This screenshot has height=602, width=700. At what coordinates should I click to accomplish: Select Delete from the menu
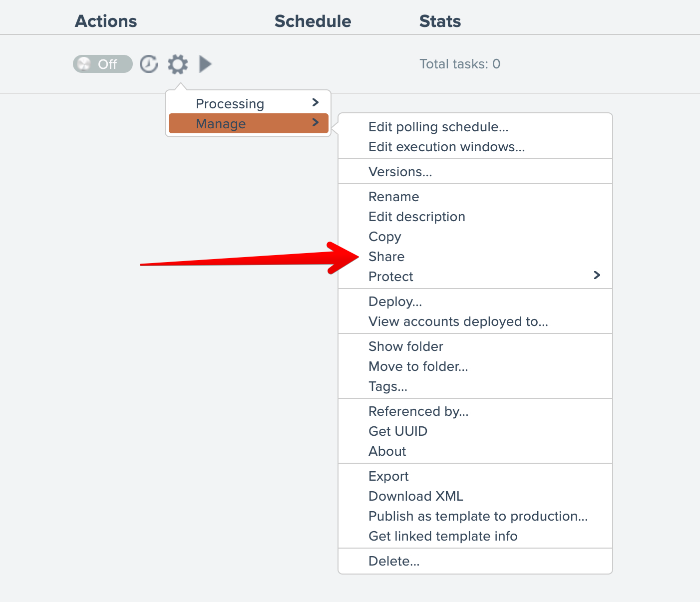pos(393,561)
